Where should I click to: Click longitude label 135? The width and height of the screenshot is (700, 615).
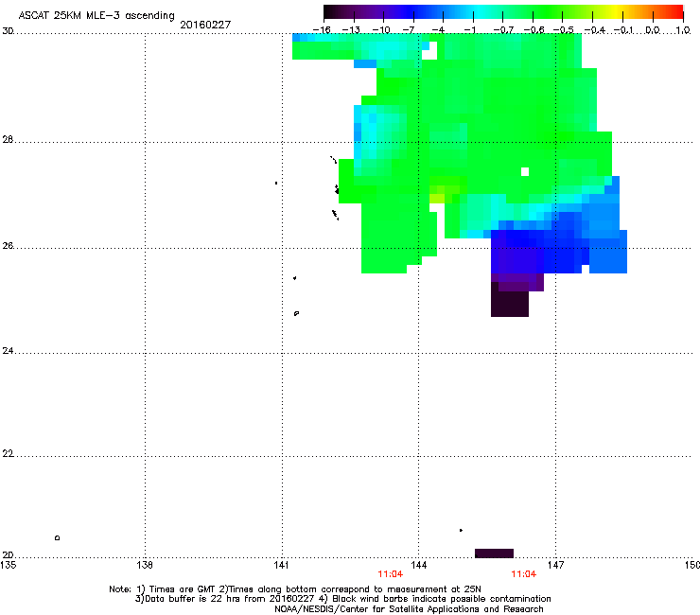(8, 565)
